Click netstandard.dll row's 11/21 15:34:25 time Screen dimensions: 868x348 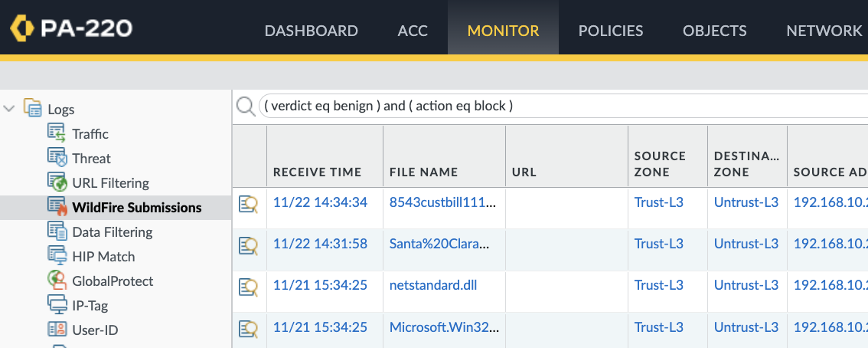point(321,285)
